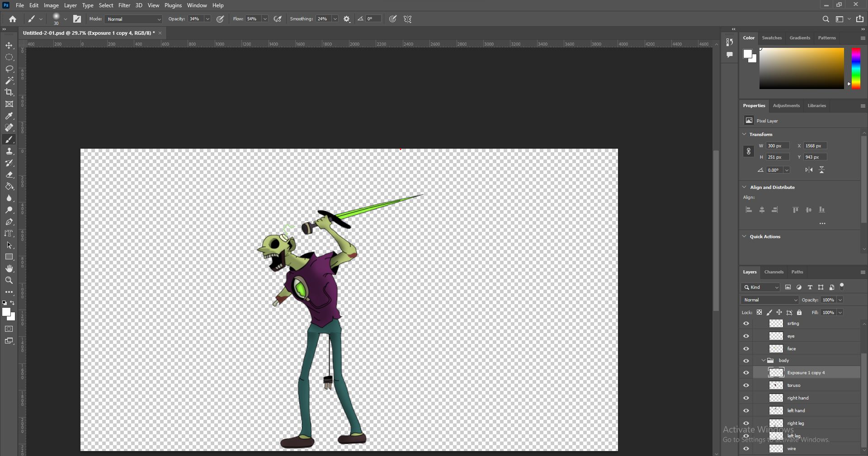Align left edges button
The image size is (868, 456).
pos(749,210)
